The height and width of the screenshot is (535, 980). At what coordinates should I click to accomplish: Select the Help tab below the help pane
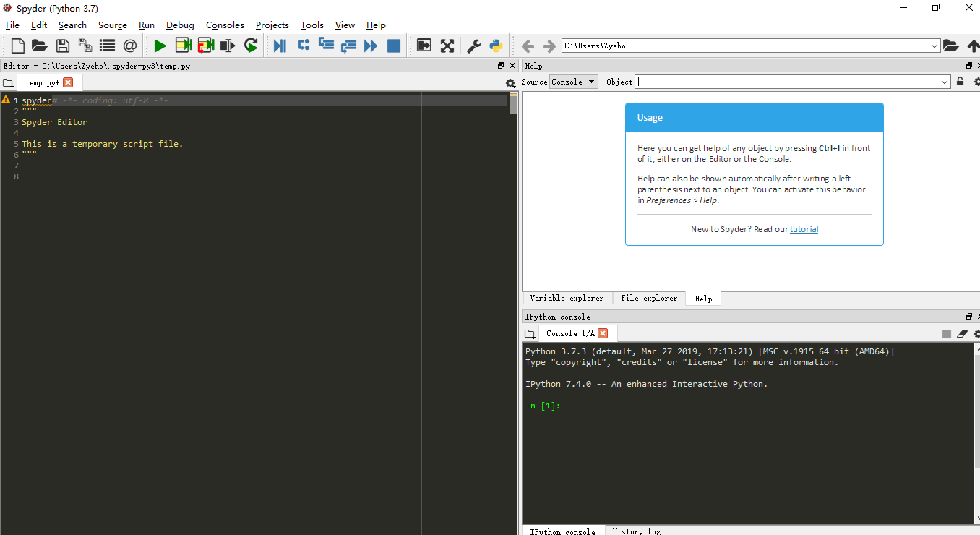click(703, 299)
